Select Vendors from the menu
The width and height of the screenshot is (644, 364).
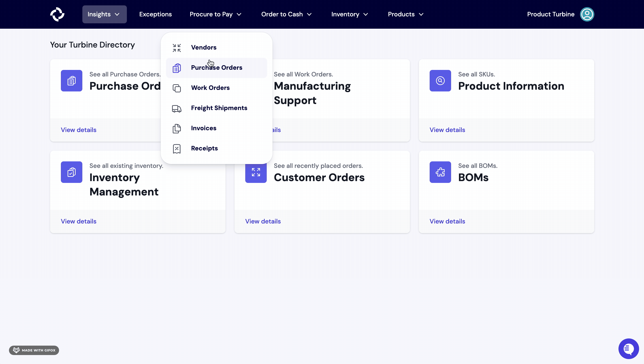point(203,47)
